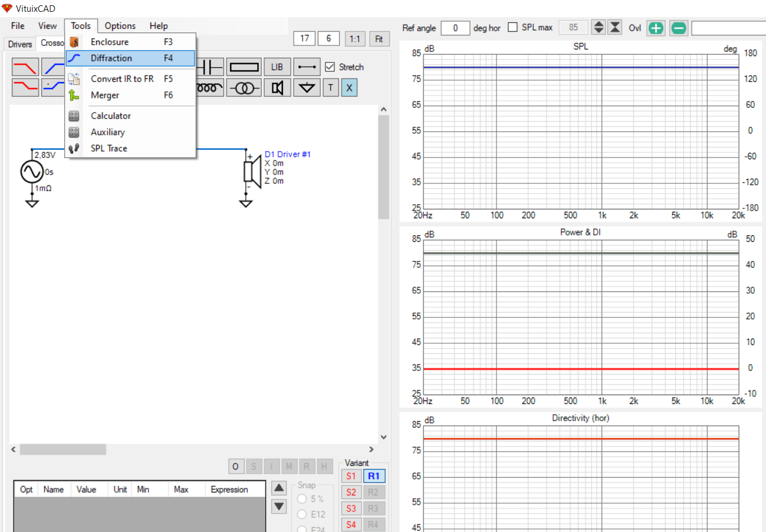Adjust SPL max with up-down arrows

coord(599,27)
